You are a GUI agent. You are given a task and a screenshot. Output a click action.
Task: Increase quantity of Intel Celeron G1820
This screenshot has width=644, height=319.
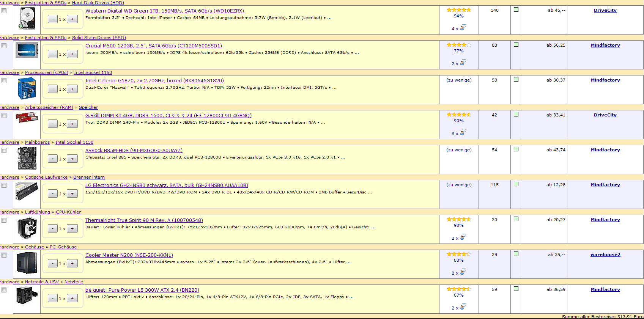coord(72,89)
